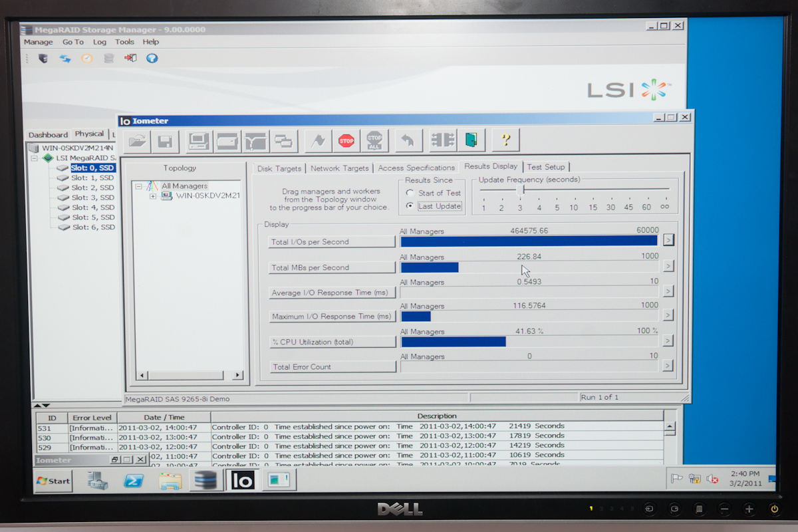Click the clock showing 2:40 PM in tray

coord(746,473)
